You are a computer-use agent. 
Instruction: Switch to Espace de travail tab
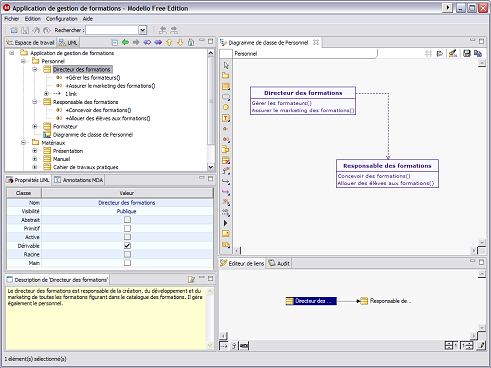(30, 43)
